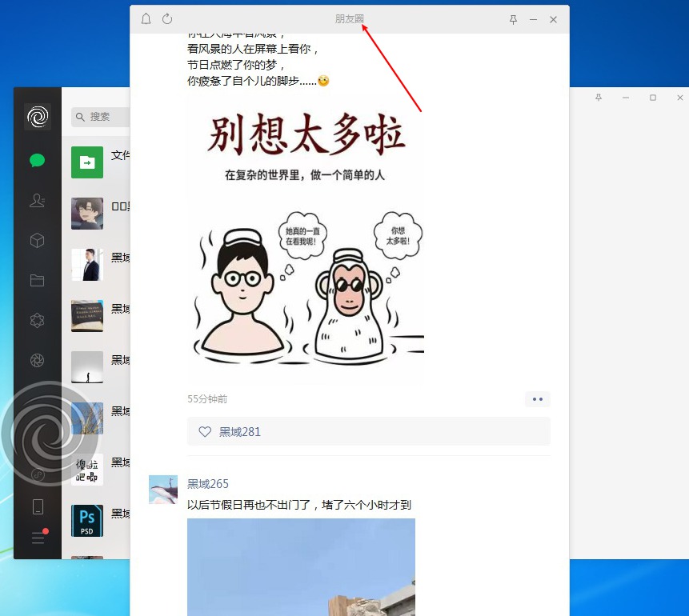Pin the Moments window on top
This screenshot has width=689, height=616.
pyautogui.click(x=513, y=19)
